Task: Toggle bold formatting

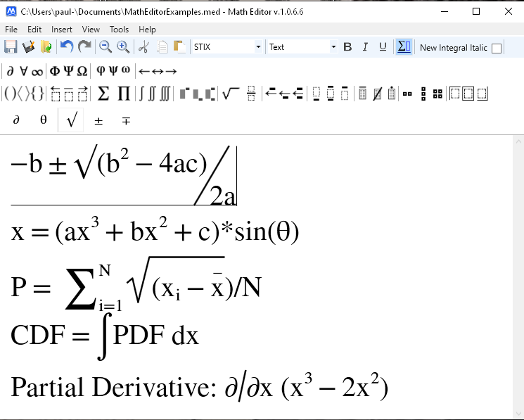Action: click(347, 47)
